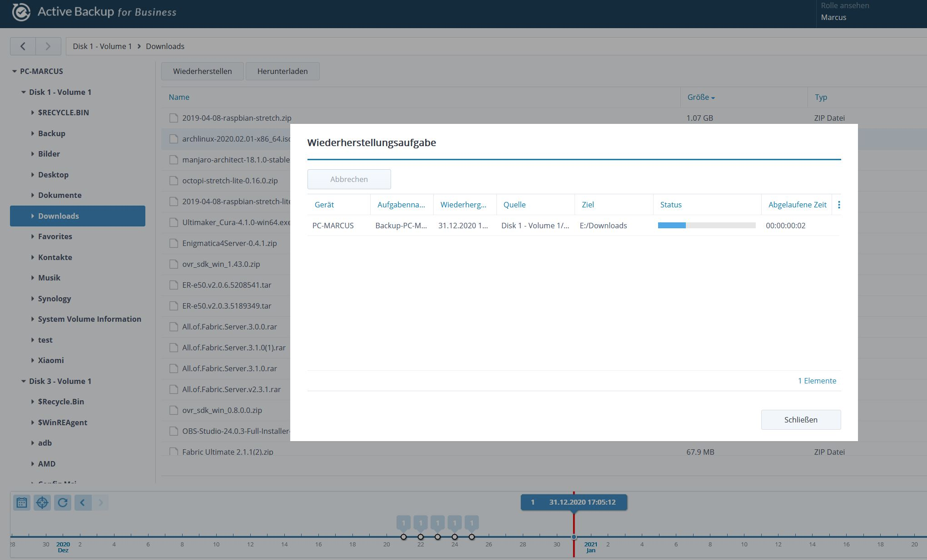Sort by the Status column header

tap(671, 205)
